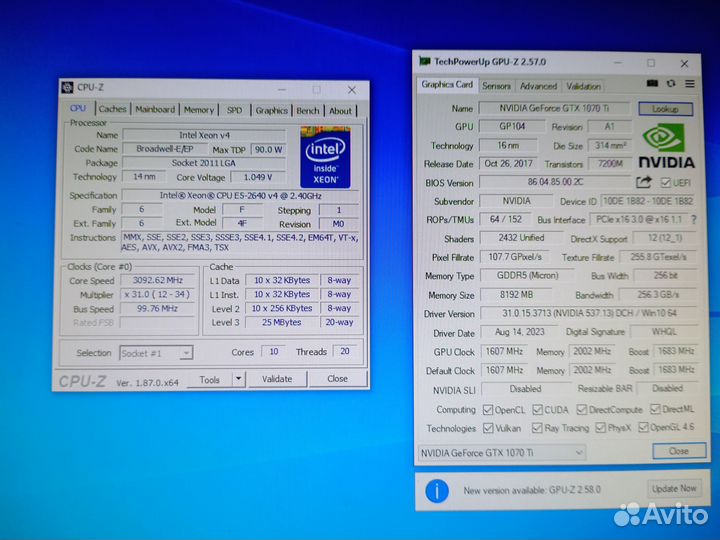The width and height of the screenshot is (720, 540).
Task: Click the GPU Name field GTX 1070 Ti
Action: tap(554, 108)
